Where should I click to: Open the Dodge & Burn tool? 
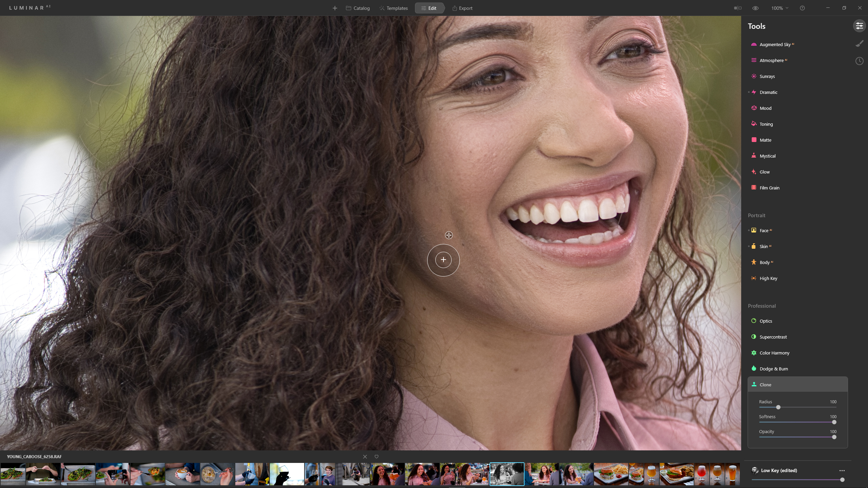click(x=773, y=369)
